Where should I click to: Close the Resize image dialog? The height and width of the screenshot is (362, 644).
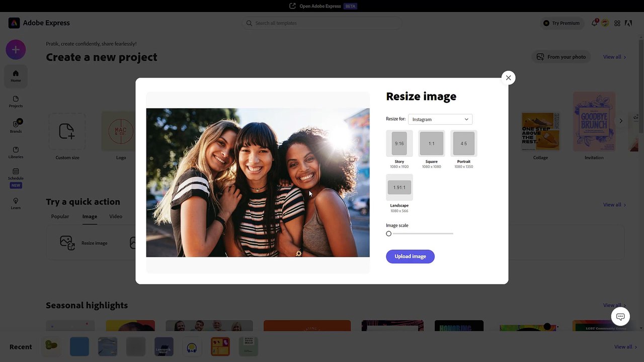[508, 77]
